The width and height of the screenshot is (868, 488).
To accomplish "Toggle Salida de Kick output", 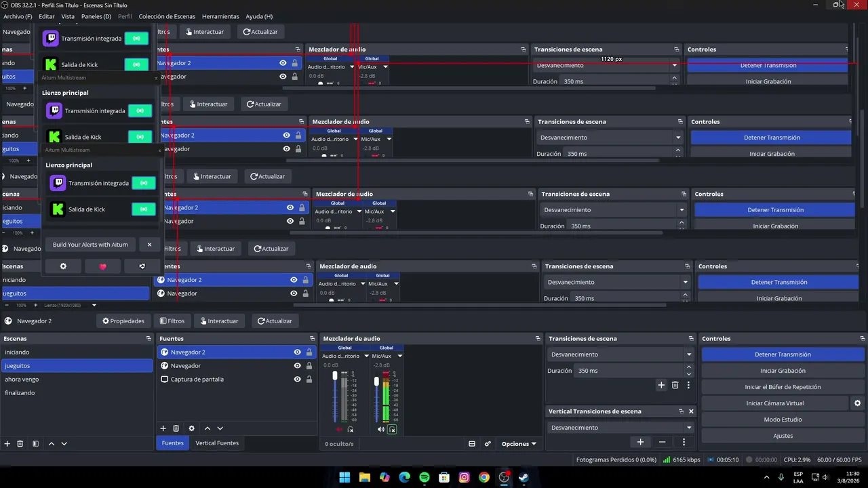I will click(143, 209).
